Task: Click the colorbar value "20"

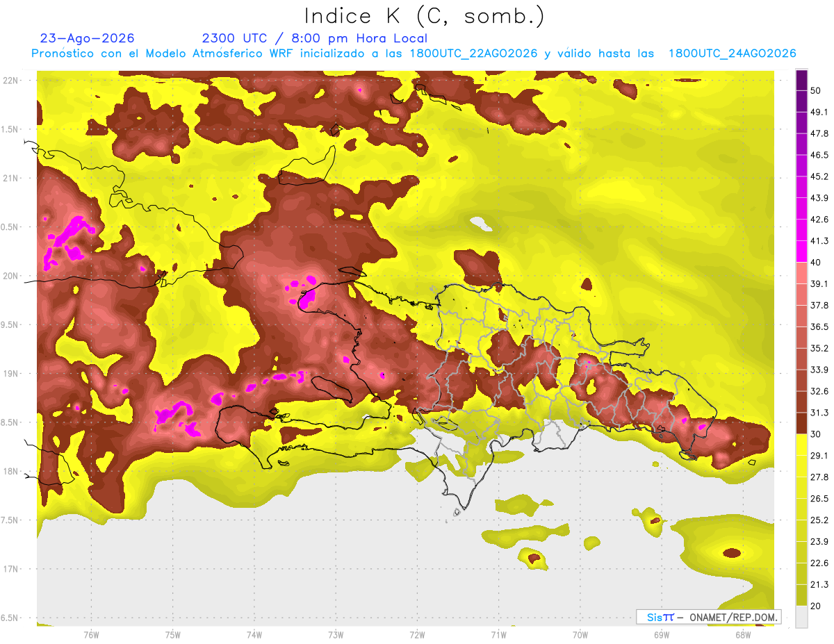Action: 816,606
